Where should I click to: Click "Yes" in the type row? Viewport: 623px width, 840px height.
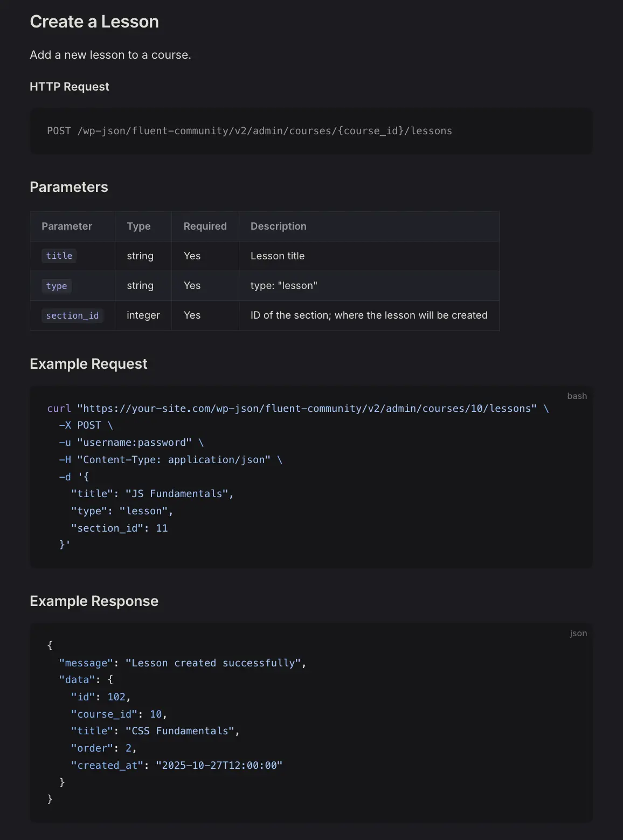[192, 286]
